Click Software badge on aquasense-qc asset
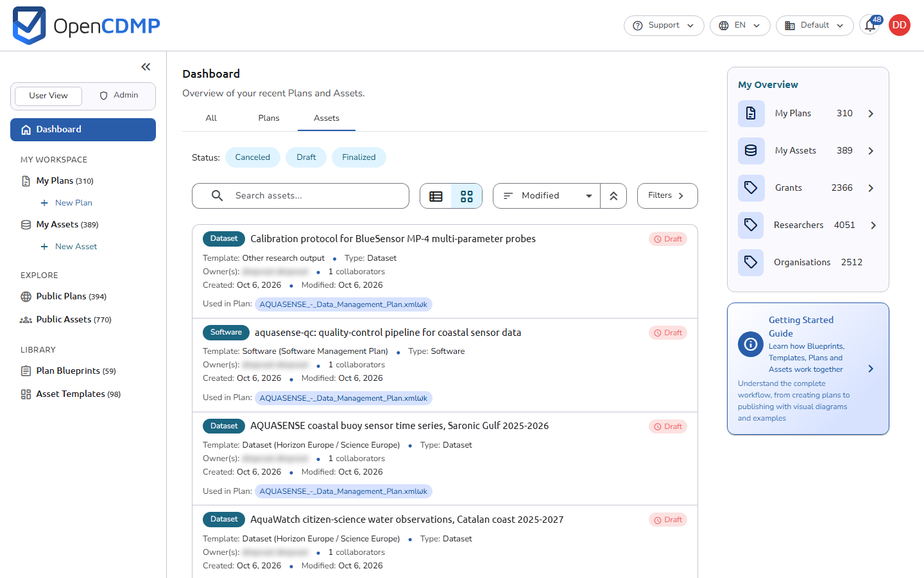The width and height of the screenshot is (924, 578). [226, 333]
